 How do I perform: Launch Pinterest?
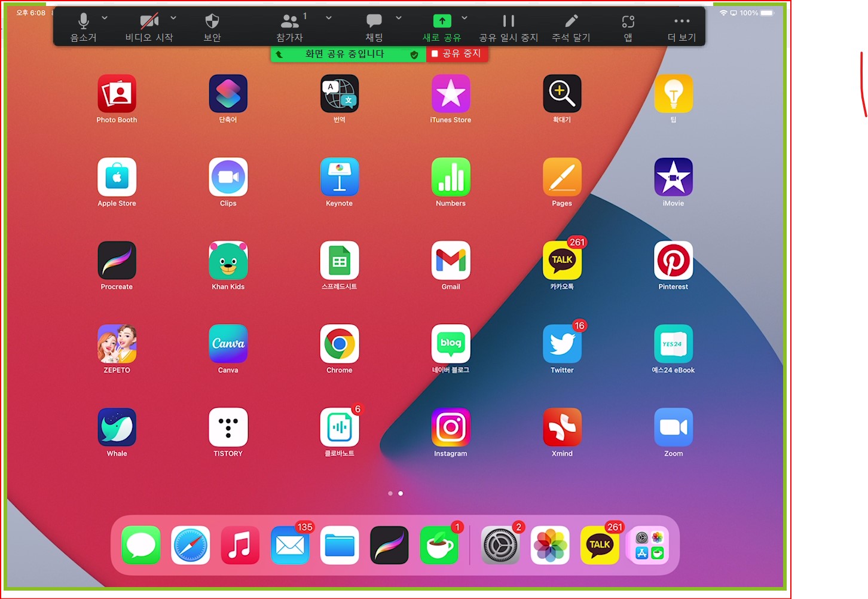[x=674, y=261]
